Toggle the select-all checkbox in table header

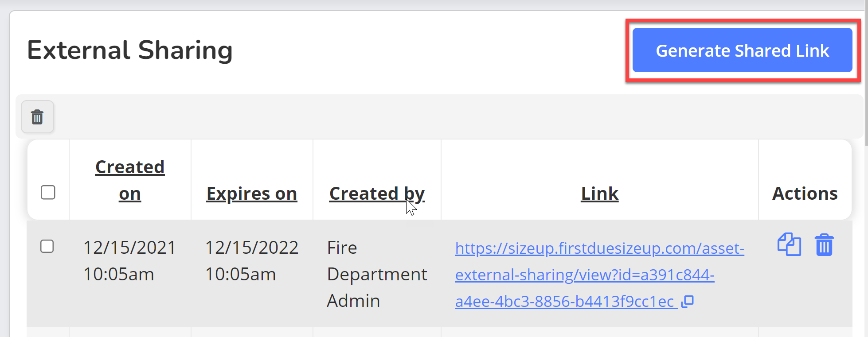(x=48, y=193)
